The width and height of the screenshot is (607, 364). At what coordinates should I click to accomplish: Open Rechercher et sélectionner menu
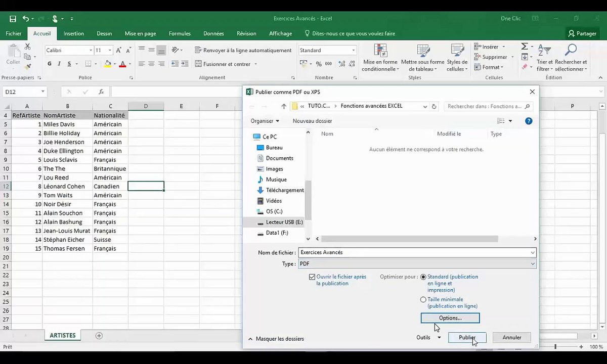[x=571, y=58]
